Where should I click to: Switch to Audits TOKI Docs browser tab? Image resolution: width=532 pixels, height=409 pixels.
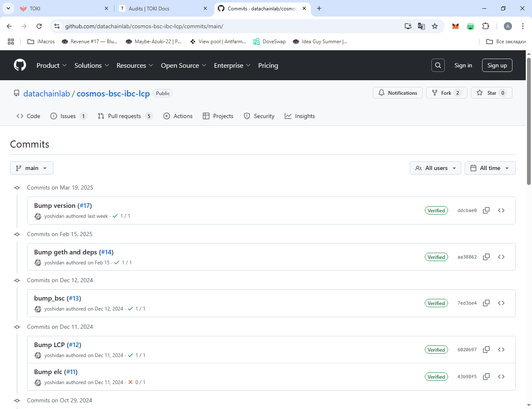point(163,8)
